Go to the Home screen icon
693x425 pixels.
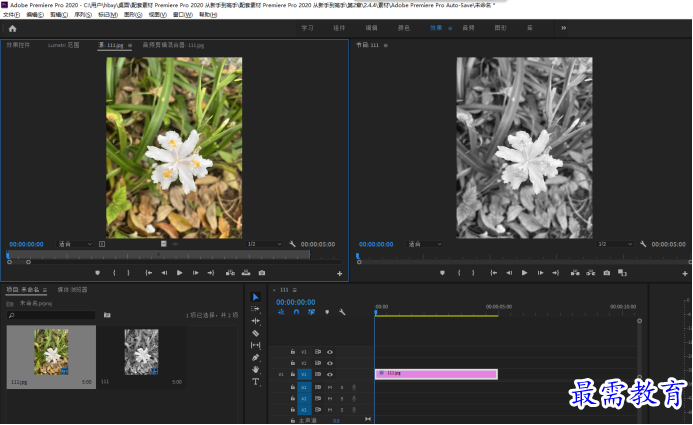click(x=12, y=29)
